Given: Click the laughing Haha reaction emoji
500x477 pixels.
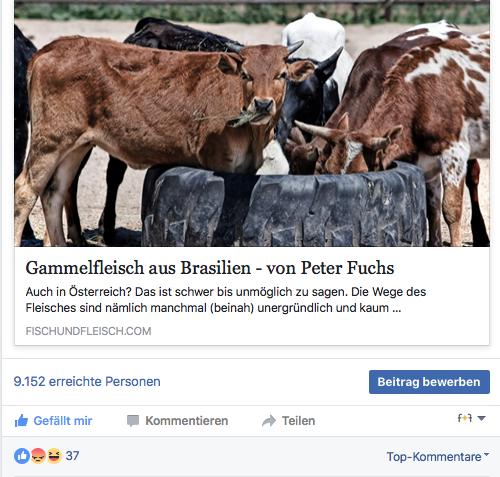Looking at the screenshot, I should (54, 456).
